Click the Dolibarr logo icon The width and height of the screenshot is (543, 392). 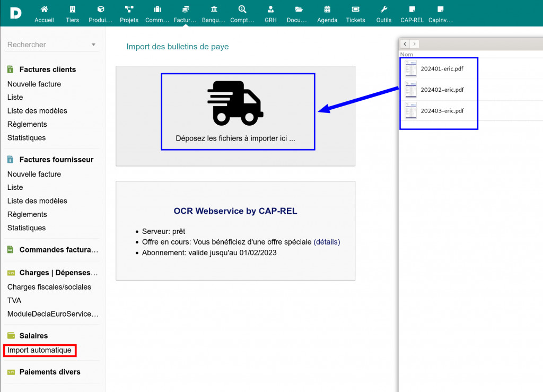pyautogui.click(x=15, y=13)
